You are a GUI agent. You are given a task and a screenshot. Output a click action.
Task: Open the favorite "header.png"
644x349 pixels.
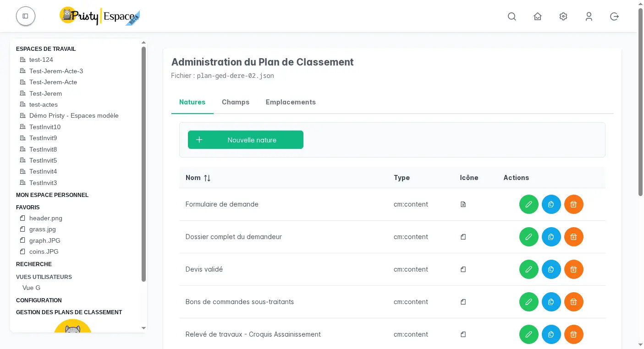[45, 218]
